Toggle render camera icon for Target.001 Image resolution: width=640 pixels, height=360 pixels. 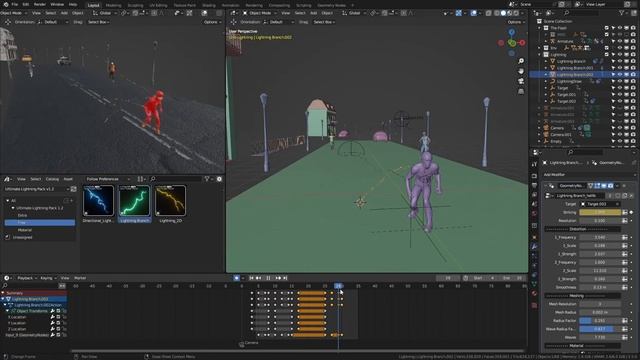pos(633,94)
